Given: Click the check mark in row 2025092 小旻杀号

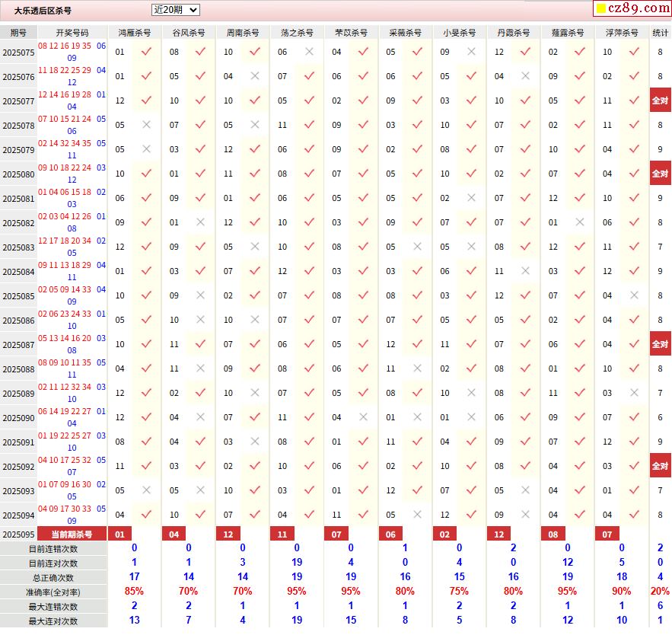Looking at the screenshot, I should [x=471, y=466].
